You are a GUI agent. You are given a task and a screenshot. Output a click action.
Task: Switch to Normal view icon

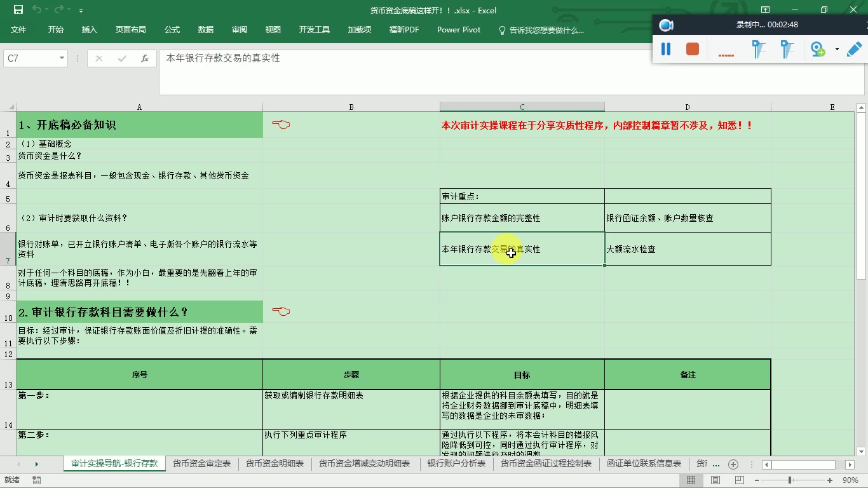pos(691,480)
